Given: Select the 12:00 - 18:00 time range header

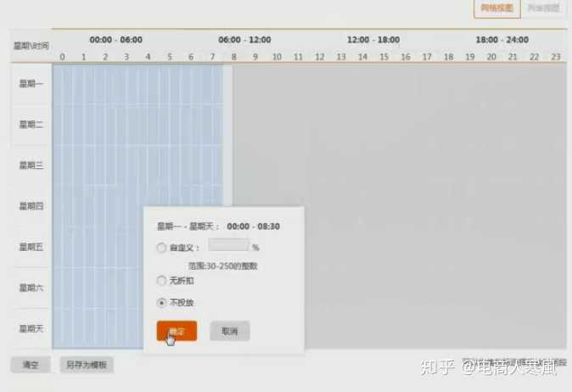Looking at the screenshot, I should tap(373, 40).
